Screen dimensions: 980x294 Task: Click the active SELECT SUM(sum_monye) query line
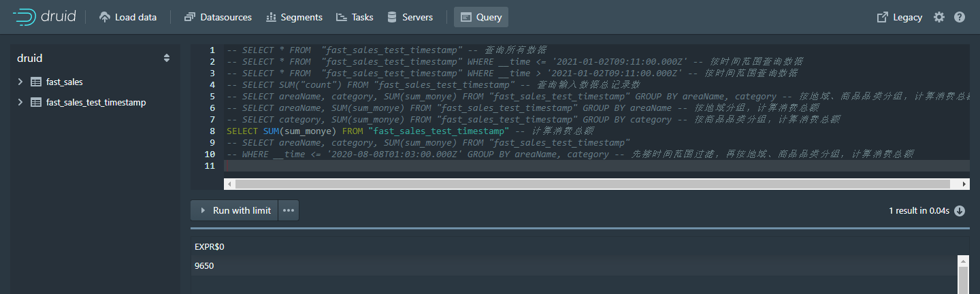pos(411,131)
